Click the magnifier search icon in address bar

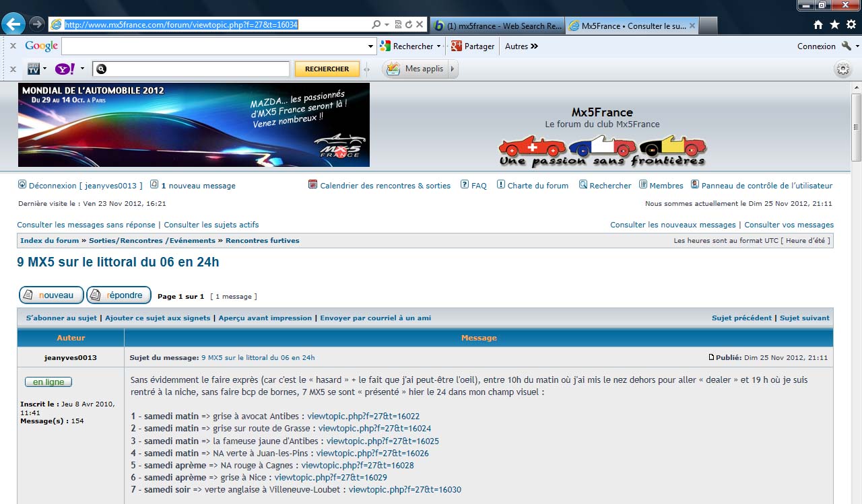[376, 24]
